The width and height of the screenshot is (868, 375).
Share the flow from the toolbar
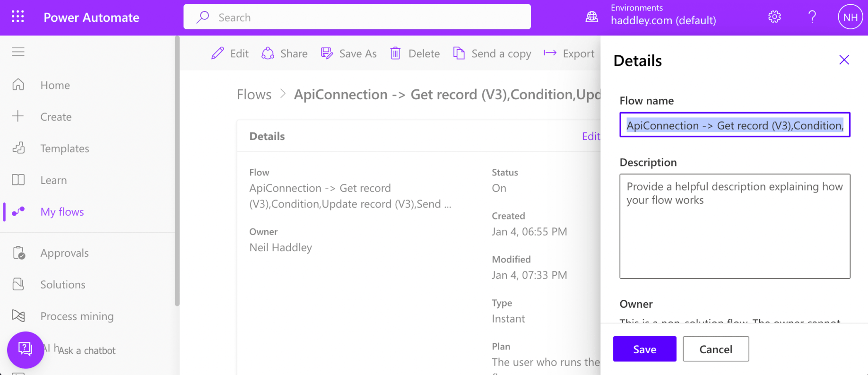285,53
